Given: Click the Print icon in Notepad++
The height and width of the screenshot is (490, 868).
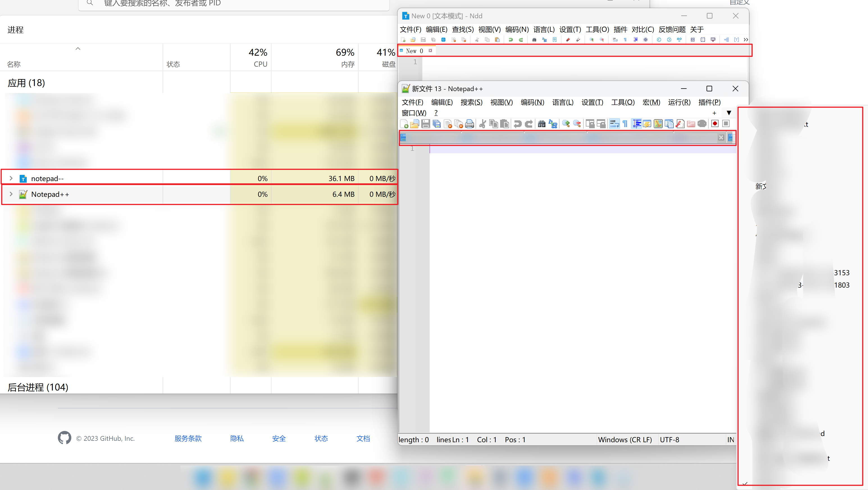Looking at the screenshot, I should 470,124.
